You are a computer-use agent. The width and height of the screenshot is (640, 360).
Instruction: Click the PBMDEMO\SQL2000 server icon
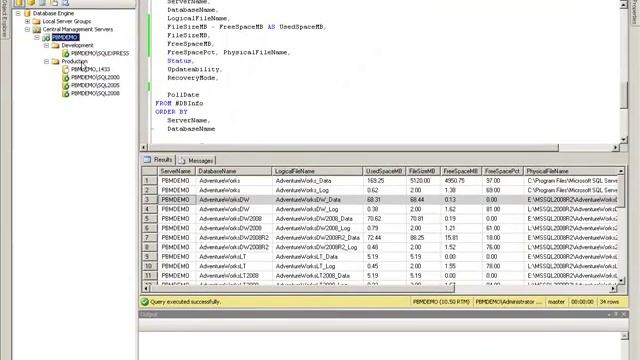point(65,77)
